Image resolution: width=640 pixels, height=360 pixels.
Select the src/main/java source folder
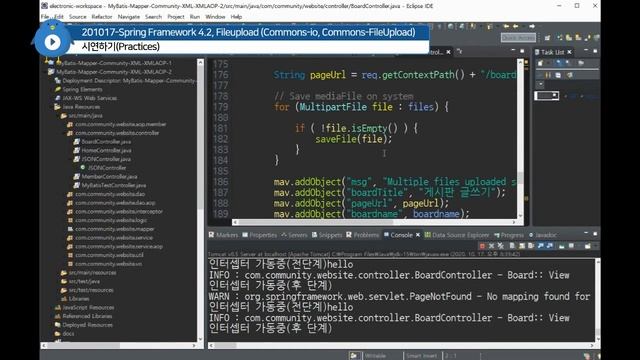[85, 116]
